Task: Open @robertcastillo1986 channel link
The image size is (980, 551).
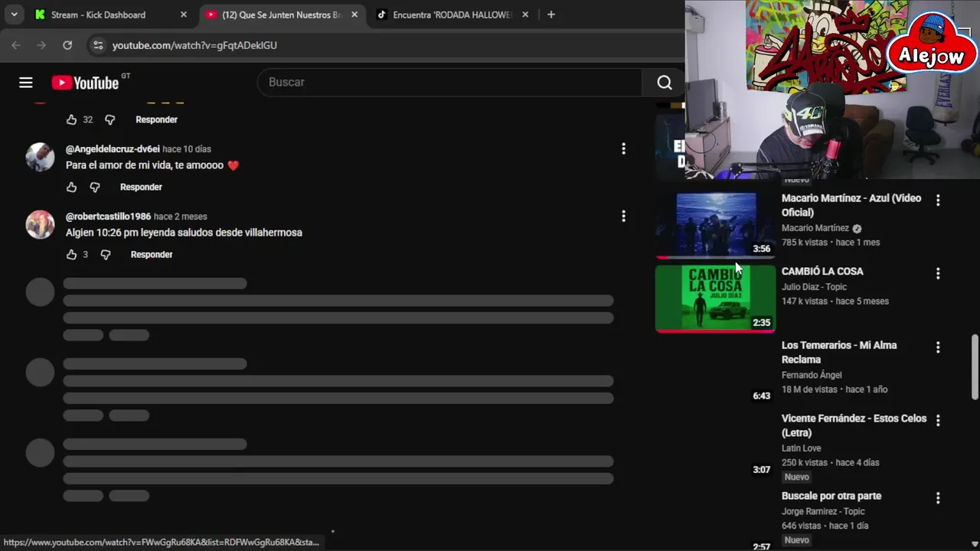Action: point(108,217)
